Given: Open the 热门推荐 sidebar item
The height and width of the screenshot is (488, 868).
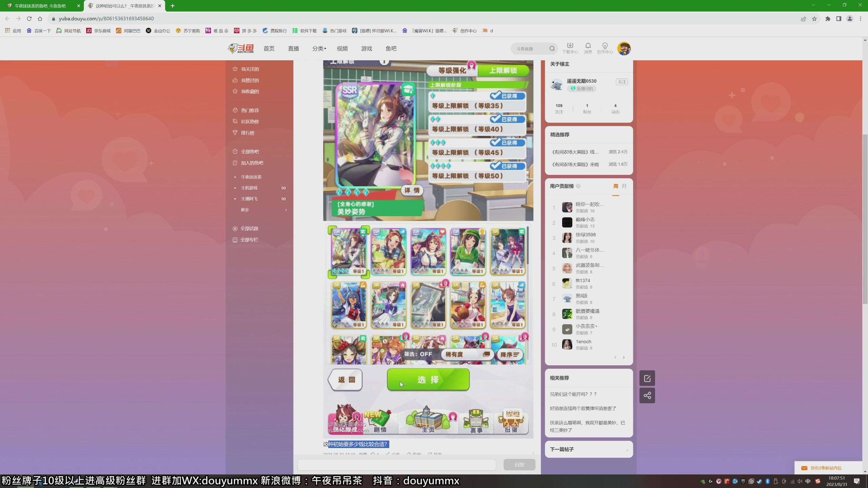Looking at the screenshot, I should (246, 110).
